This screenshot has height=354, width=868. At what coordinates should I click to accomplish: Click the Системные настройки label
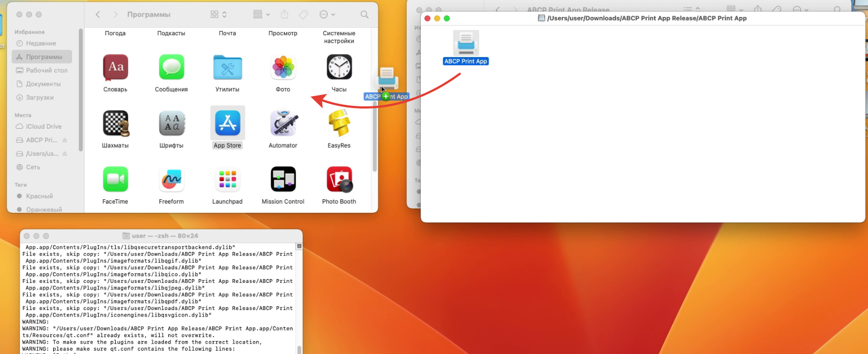[x=339, y=37]
